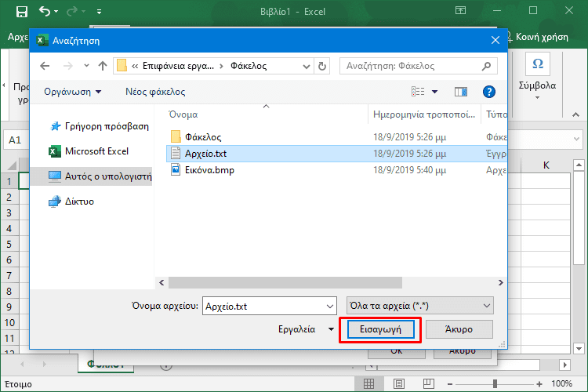Image resolution: width=588 pixels, height=392 pixels.
Task: Click the Όνομα αρχείου text field
Action: coord(264,306)
